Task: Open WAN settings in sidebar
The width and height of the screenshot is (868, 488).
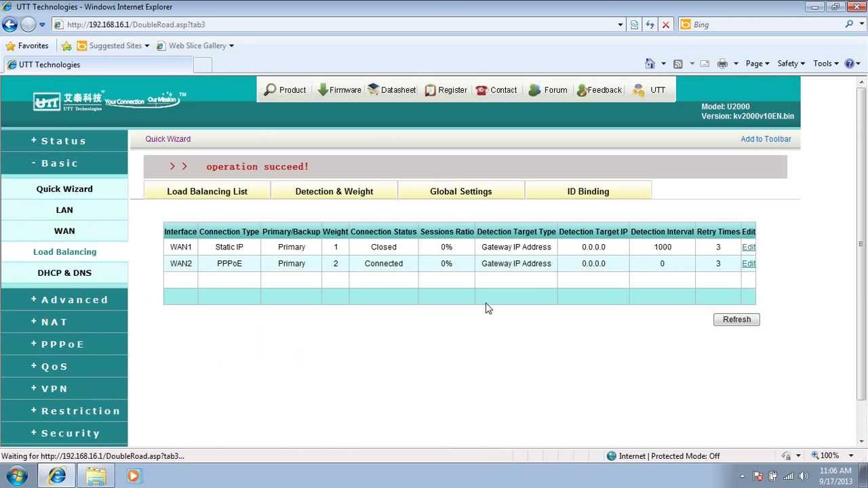Action: pos(64,231)
